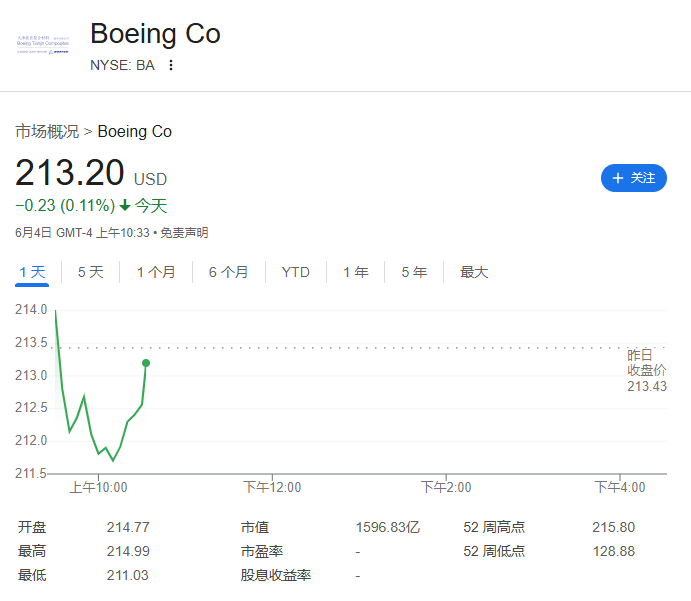Click the 最高 value 214.99
Viewport: 691px width, 601px height.
point(128,551)
